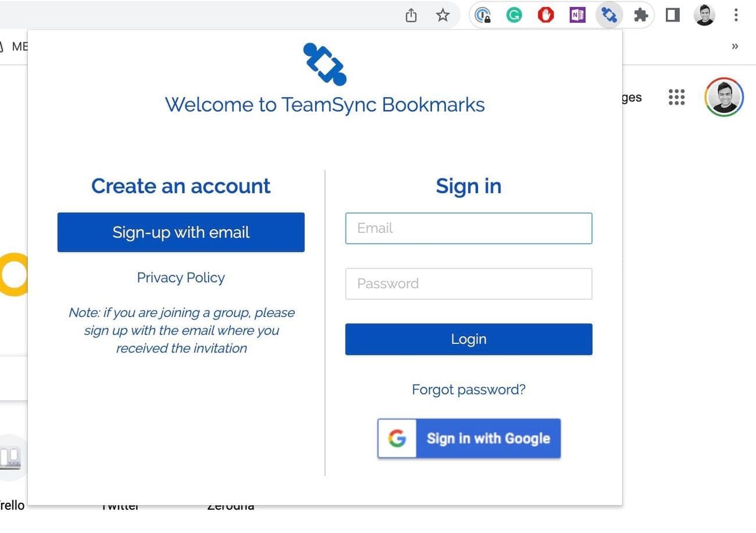756x533 pixels.
Task: Open the TeamSync Bookmarks extension icon
Action: (x=609, y=15)
